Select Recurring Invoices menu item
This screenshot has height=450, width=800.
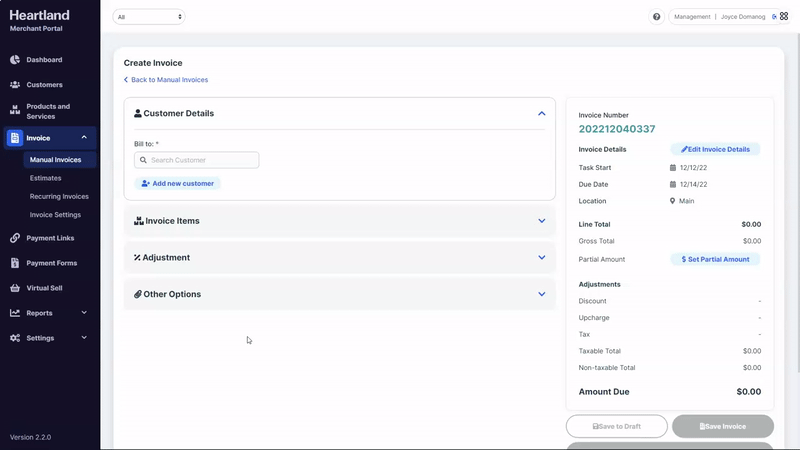tap(59, 196)
